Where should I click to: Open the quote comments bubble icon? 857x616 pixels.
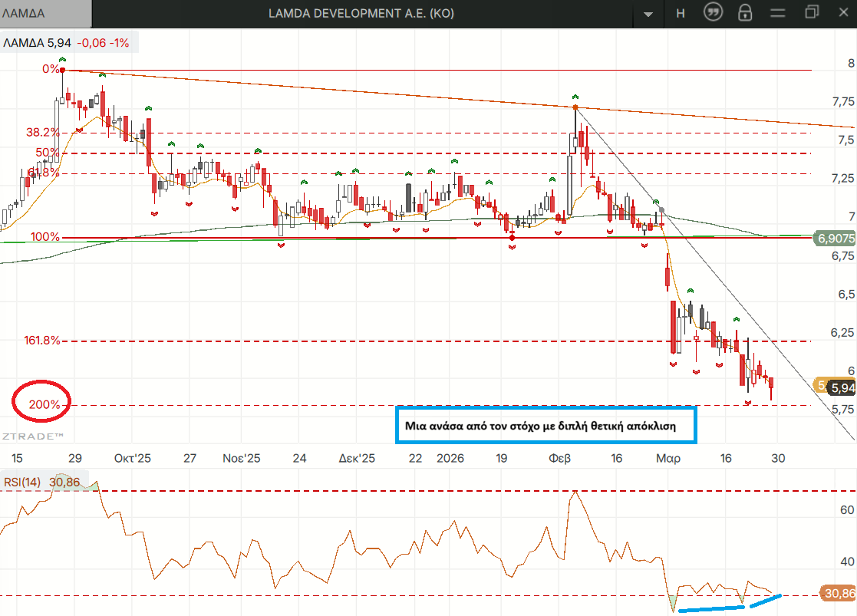[x=713, y=13]
